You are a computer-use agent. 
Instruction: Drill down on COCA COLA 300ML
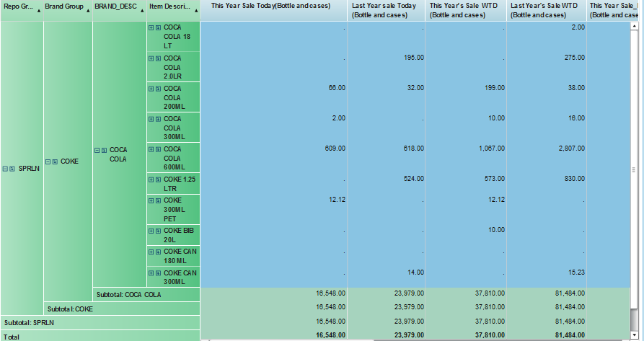158,119
